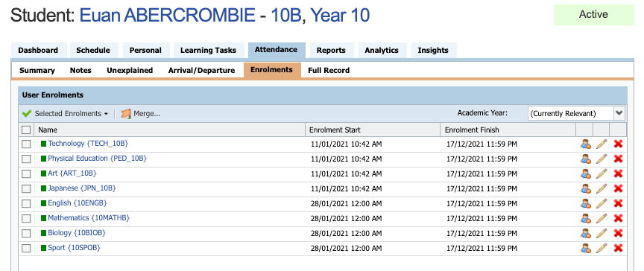Open the Mathematics {10MATHB} class link
Screen dimensions: 644x271
tap(89, 217)
